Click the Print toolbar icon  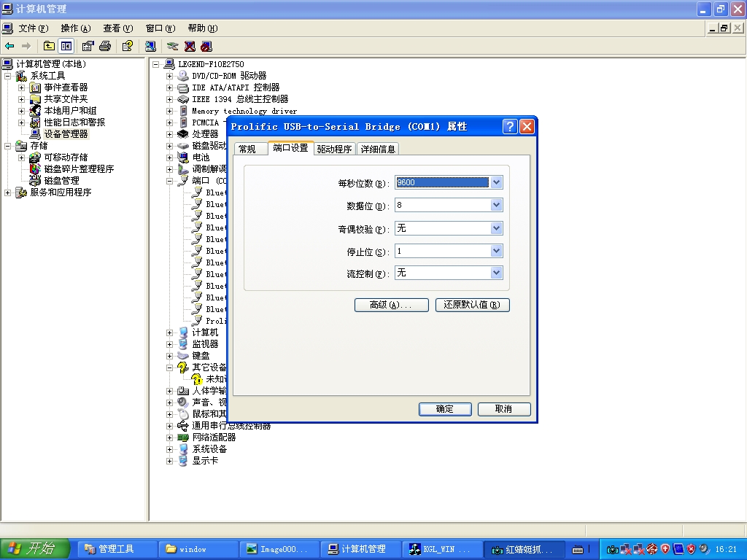[x=105, y=46]
